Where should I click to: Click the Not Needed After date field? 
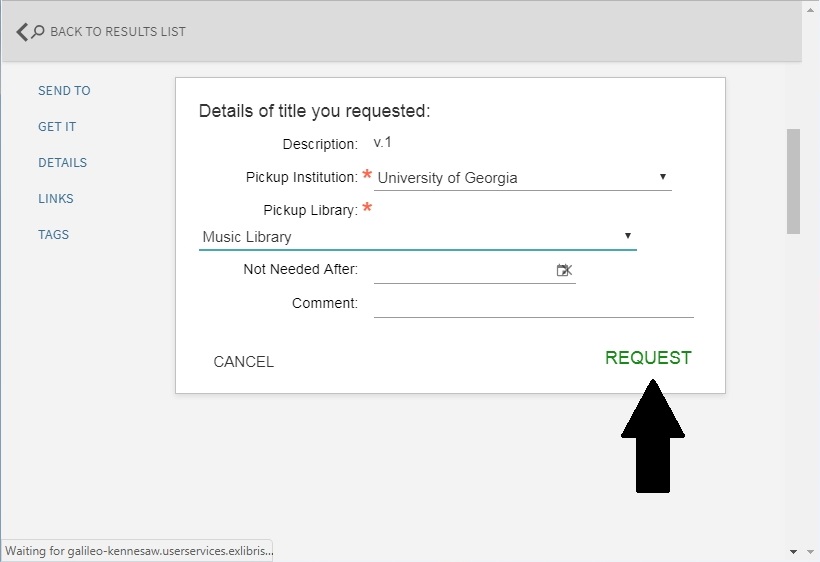(462, 270)
